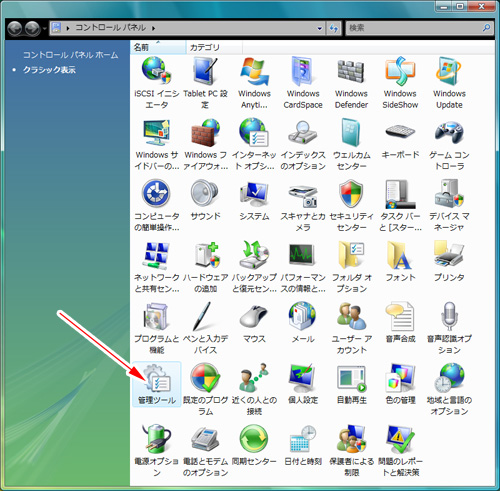Refresh the Control Panel view
Screen dimensions: 500x491
[334, 28]
